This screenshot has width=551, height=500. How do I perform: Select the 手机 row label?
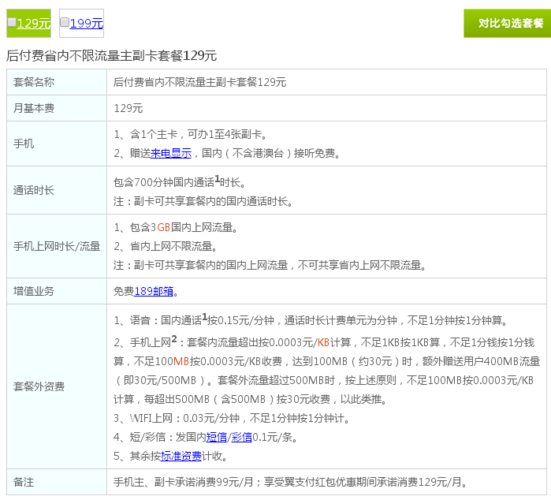pyautogui.click(x=24, y=144)
